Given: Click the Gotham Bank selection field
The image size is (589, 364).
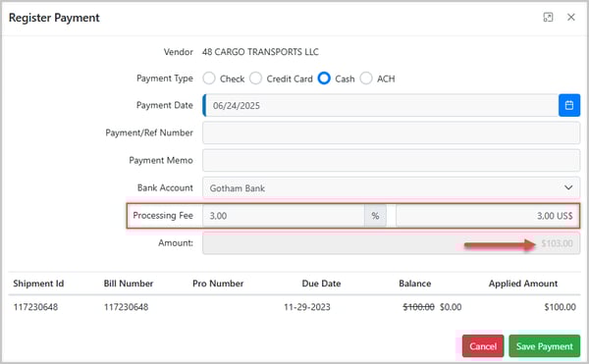Looking at the screenshot, I should [x=391, y=187].
